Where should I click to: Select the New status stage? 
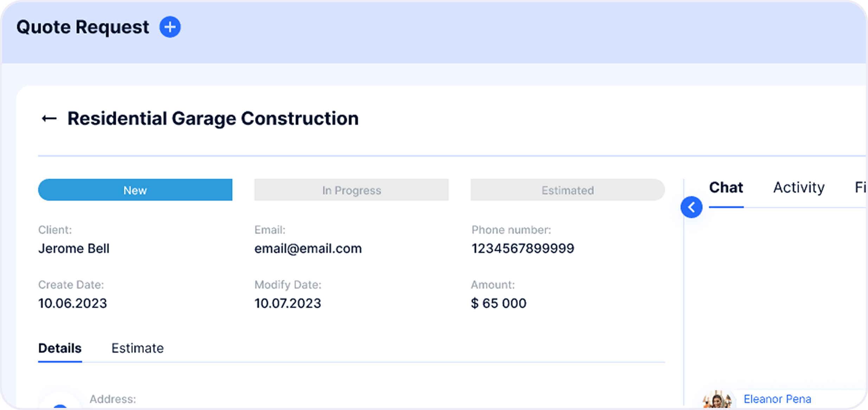point(135,190)
